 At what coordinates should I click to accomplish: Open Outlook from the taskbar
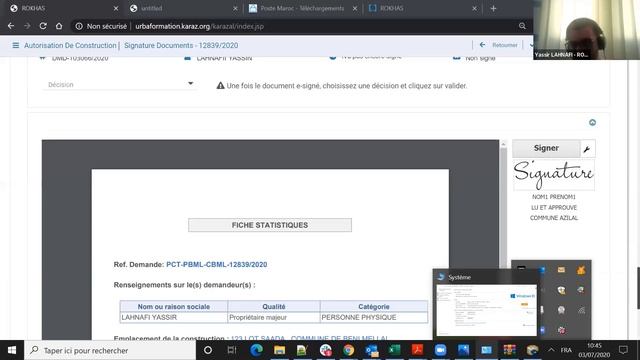[371, 350]
